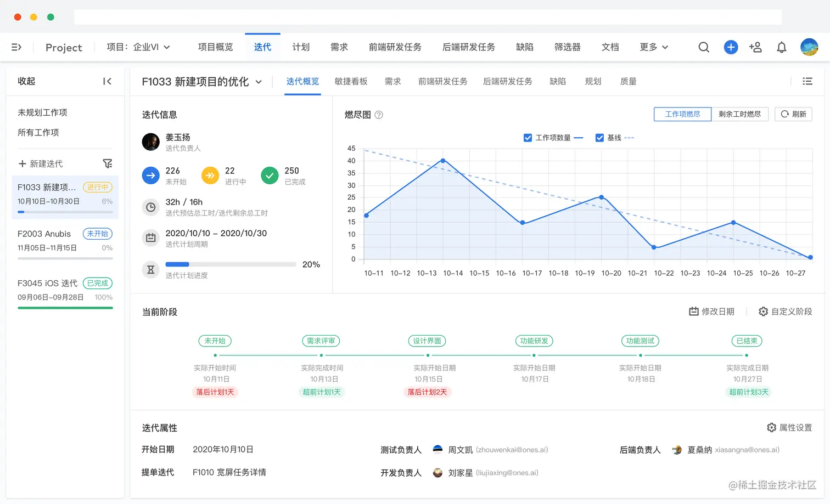Image resolution: width=830 pixels, height=504 pixels.
Task: Click the 已结束 stage tag
Action: point(747,341)
